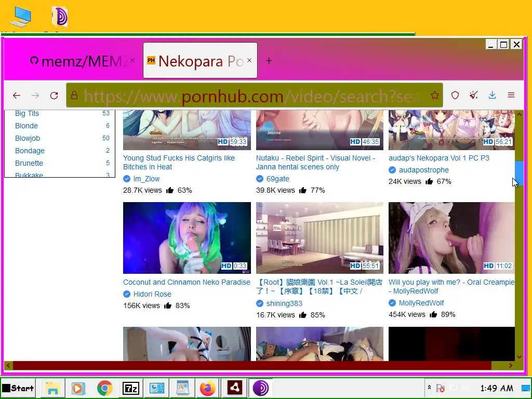Select the This PC desktop icon

(21, 17)
